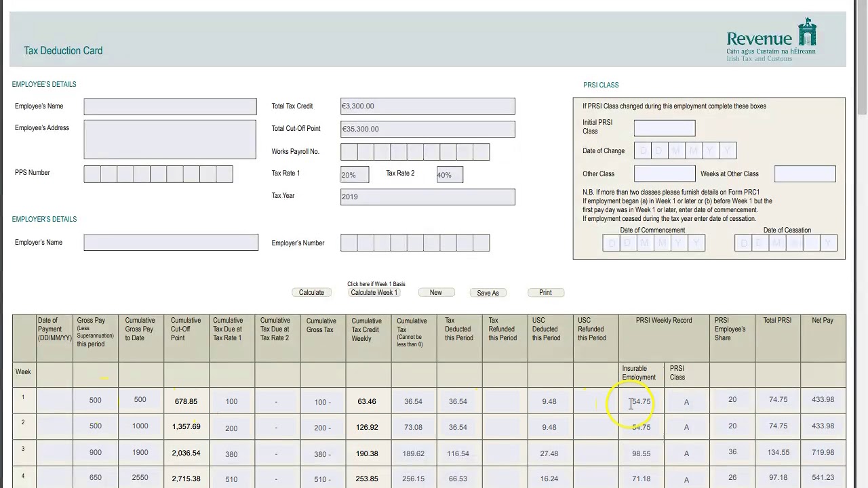The image size is (868, 488).
Task: Click into the Works Payroll No. field
Action: coord(415,152)
